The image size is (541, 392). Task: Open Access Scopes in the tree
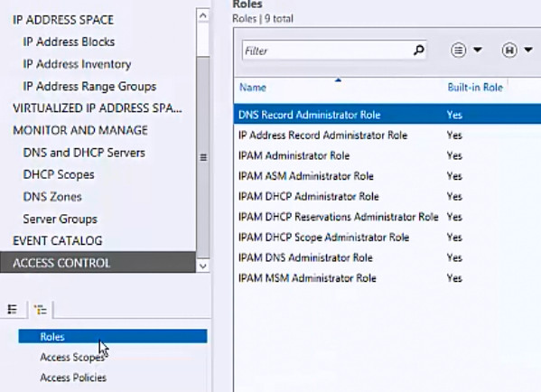click(x=72, y=357)
